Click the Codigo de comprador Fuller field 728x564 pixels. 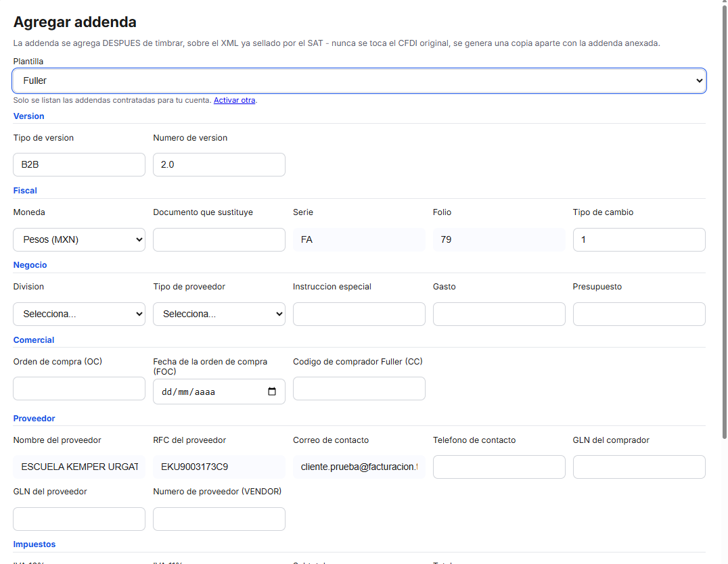359,389
